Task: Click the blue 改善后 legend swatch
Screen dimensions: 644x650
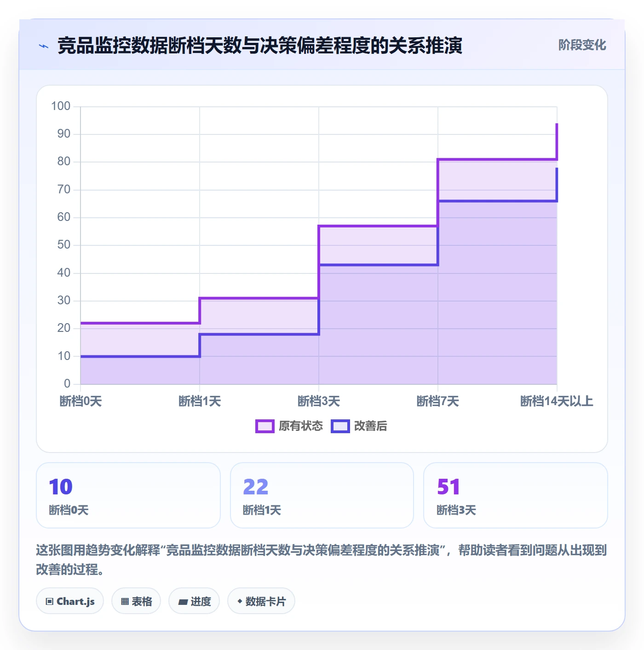Action: [340, 426]
